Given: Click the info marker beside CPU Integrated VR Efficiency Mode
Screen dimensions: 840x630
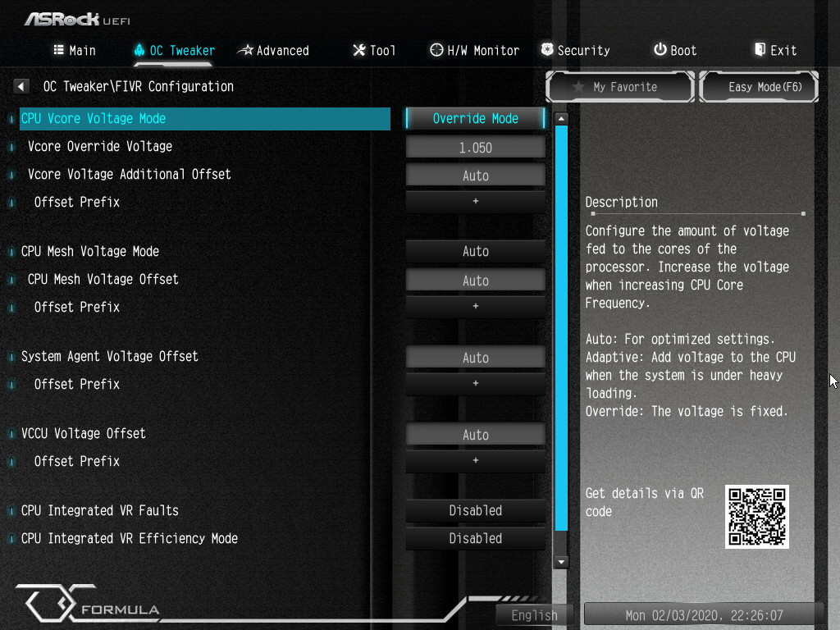Looking at the screenshot, I should [11, 539].
